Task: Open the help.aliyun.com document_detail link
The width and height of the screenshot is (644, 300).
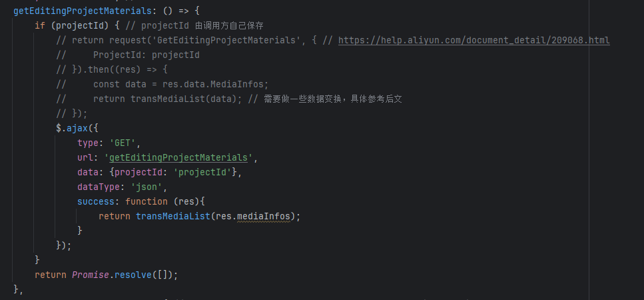Action: click(474, 40)
